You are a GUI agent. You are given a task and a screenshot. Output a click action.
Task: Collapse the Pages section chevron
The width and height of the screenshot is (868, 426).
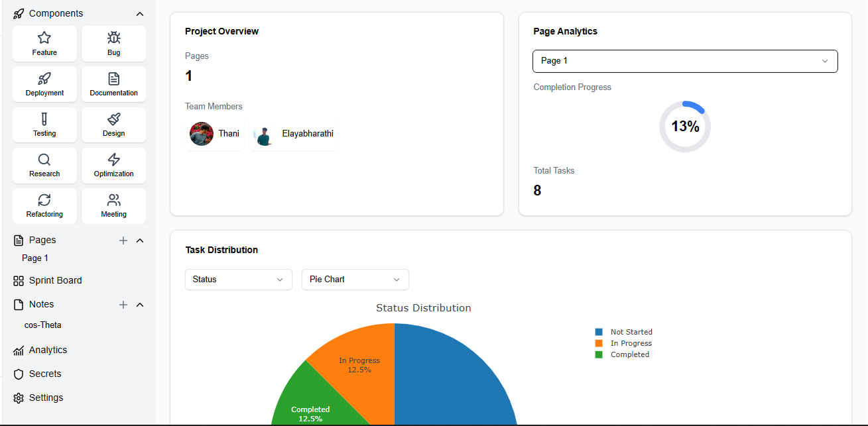140,240
